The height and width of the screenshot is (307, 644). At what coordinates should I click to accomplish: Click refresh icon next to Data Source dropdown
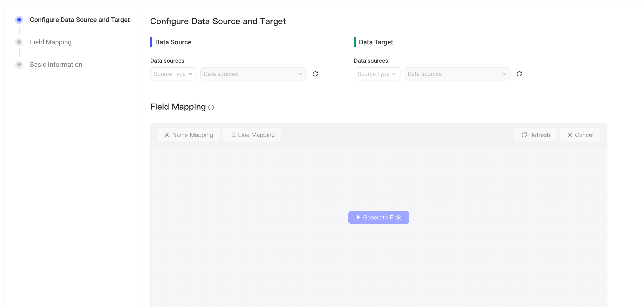coord(315,74)
